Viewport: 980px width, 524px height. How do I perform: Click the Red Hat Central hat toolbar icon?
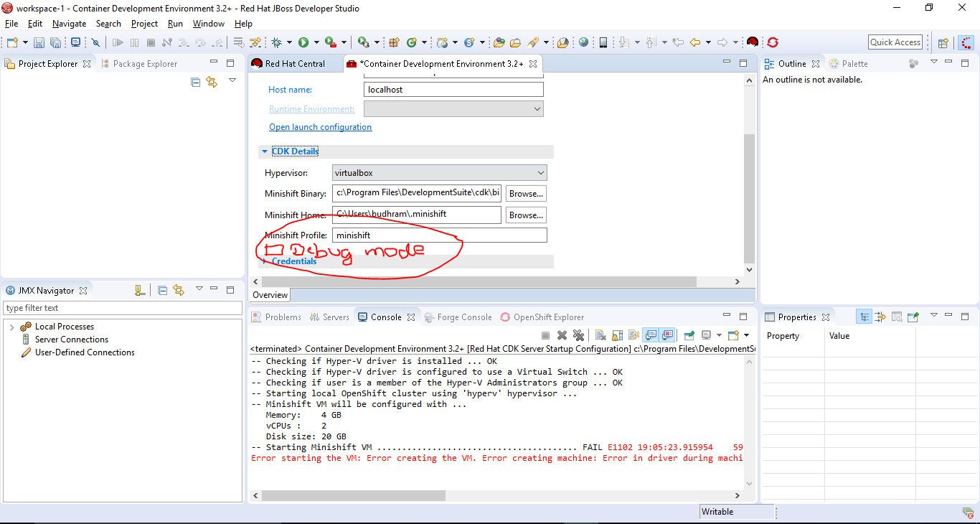753,42
